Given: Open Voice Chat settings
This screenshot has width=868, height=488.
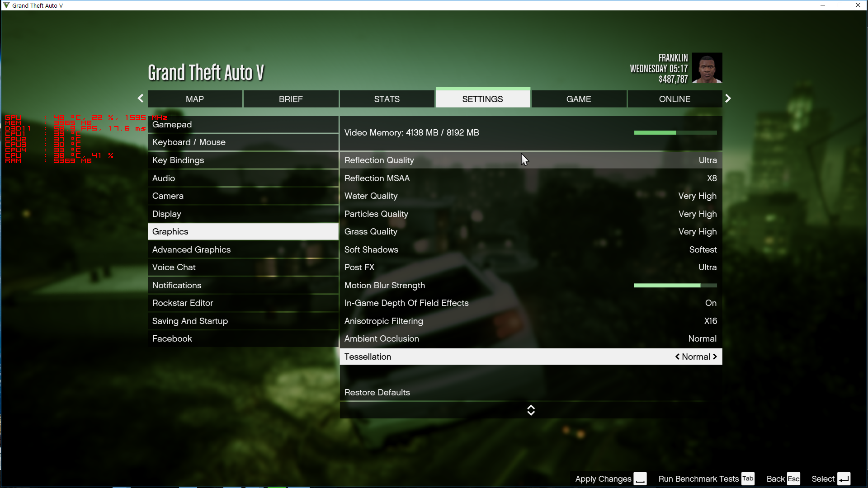Looking at the screenshot, I should point(243,267).
